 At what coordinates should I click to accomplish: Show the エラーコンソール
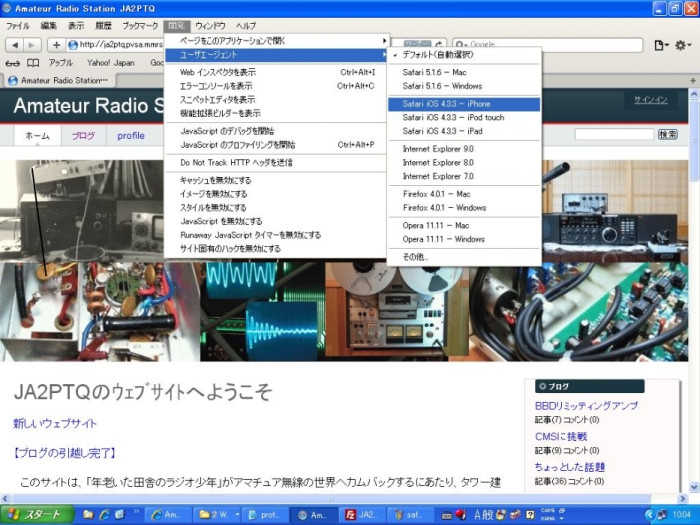[276, 86]
